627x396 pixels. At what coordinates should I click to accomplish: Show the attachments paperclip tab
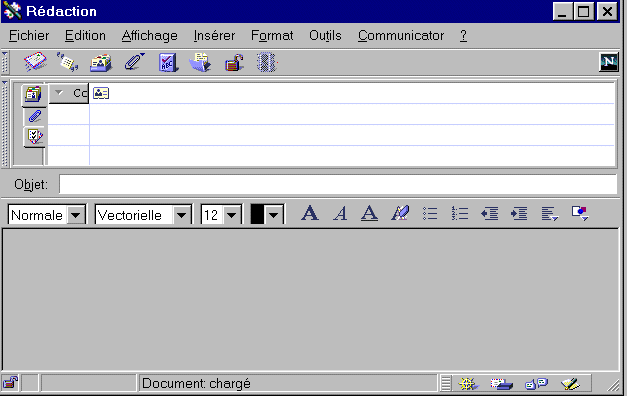tap(35, 116)
